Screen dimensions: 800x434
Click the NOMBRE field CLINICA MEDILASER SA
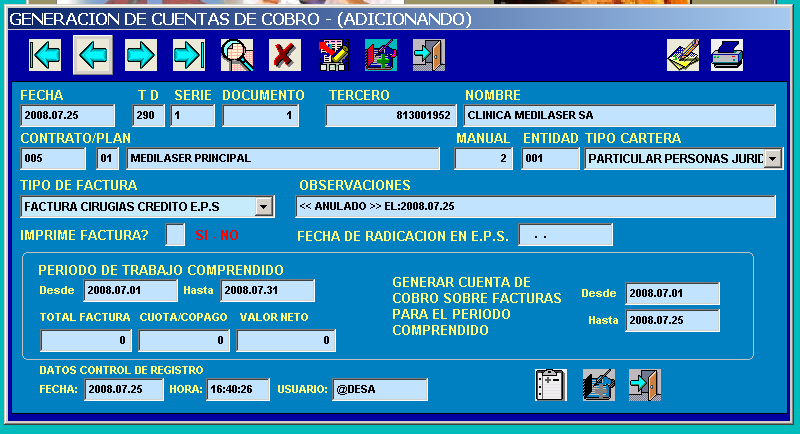(619, 115)
